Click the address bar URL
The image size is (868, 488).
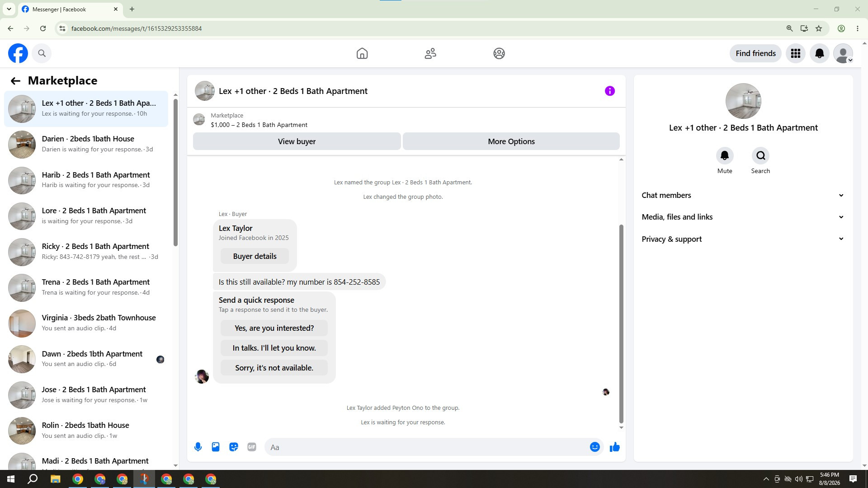coord(137,28)
